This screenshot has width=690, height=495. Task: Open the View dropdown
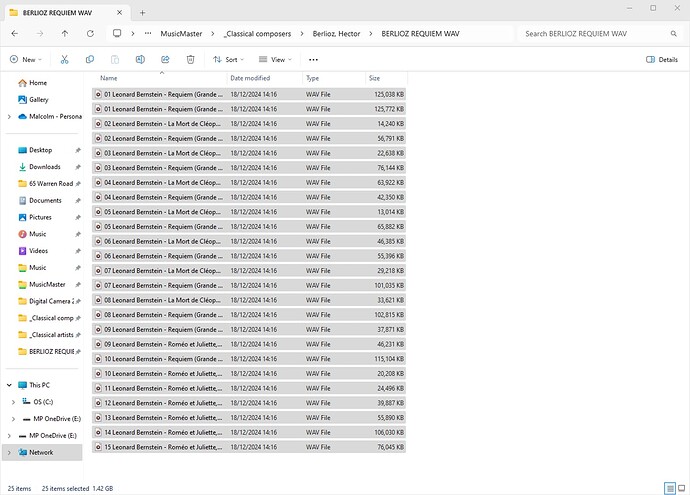pyautogui.click(x=275, y=59)
